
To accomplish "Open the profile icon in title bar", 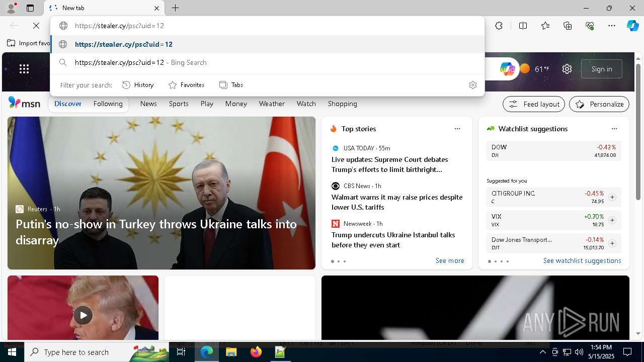I will pyautogui.click(x=11, y=8).
